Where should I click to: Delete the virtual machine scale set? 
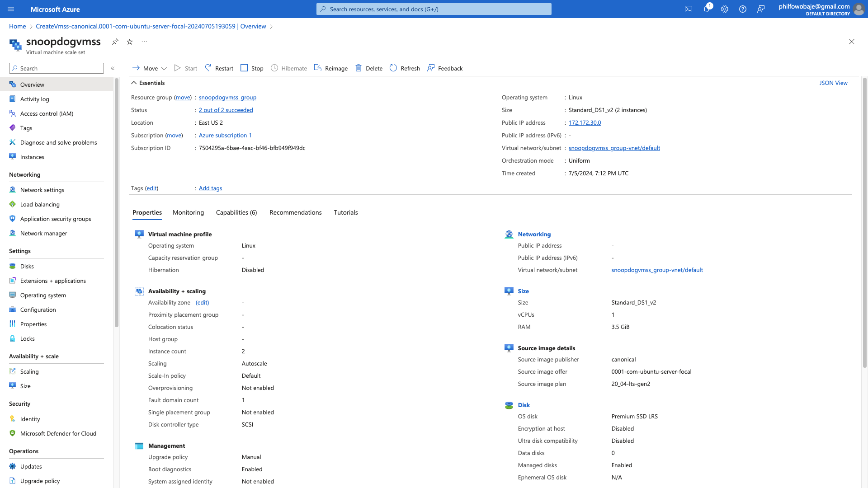(369, 68)
